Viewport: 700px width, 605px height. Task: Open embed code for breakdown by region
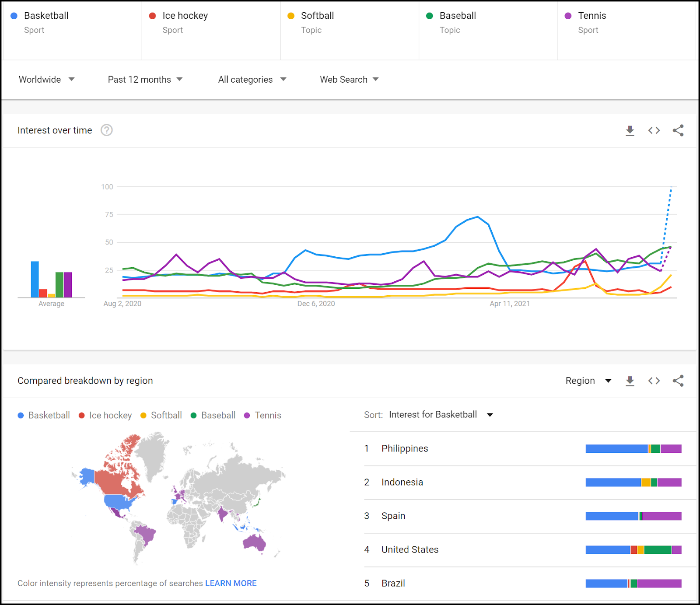pos(654,381)
